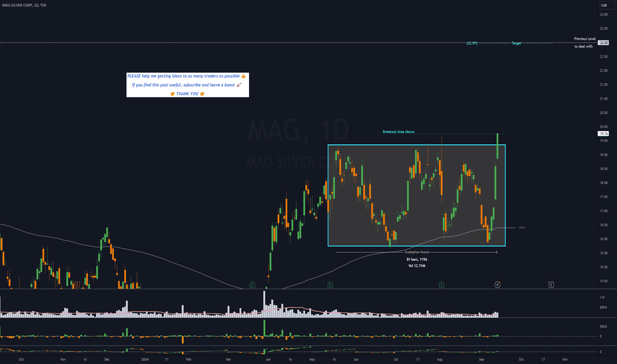
Task: Click the 14.50 price axis label
Action: pyautogui.click(x=603, y=281)
